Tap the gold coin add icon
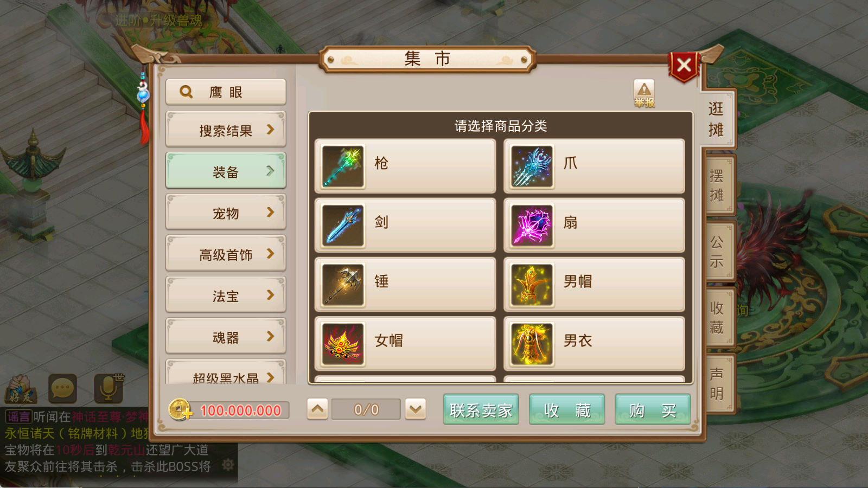Image resolution: width=868 pixels, height=488 pixels. (180, 410)
